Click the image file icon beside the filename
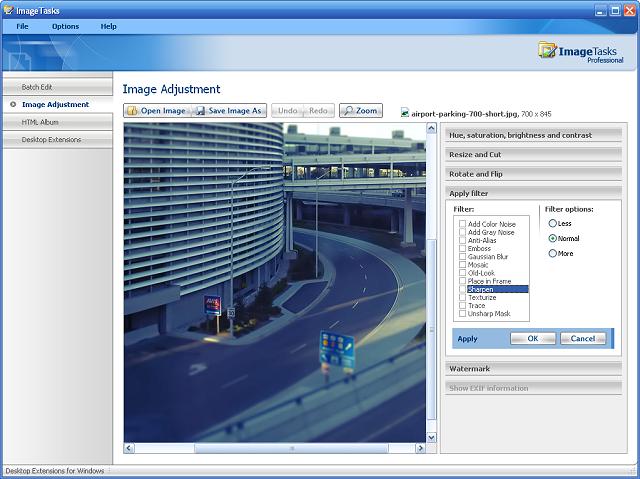 pos(405,113)
